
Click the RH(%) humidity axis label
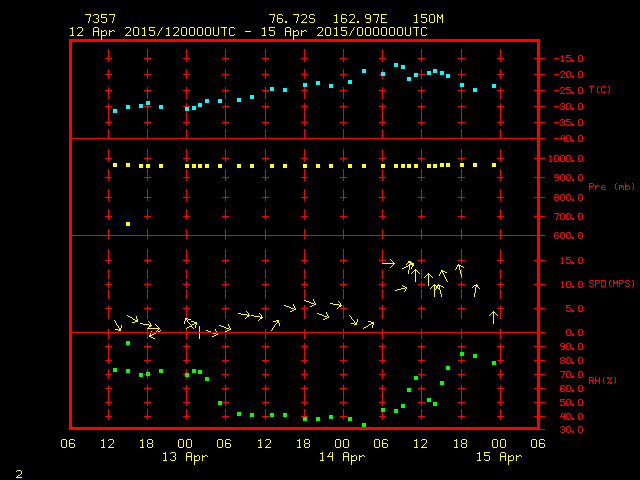(598, 381)
